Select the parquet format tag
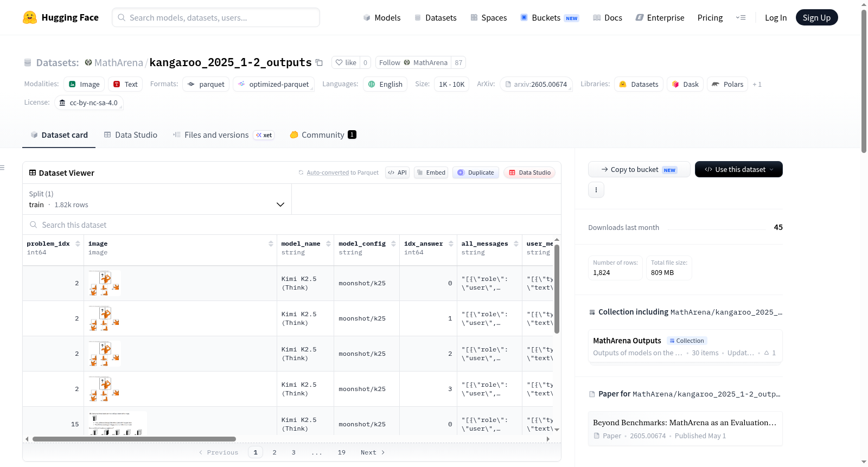The image size is (868, 467). pyautogui.click(x=206, y=84)
